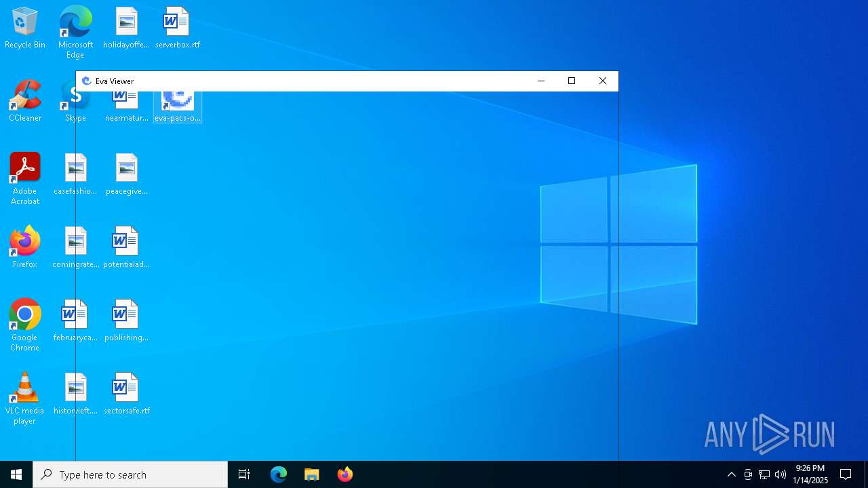
Task: Select the serverbox.rtf document icon
Action: coord(177,28)
